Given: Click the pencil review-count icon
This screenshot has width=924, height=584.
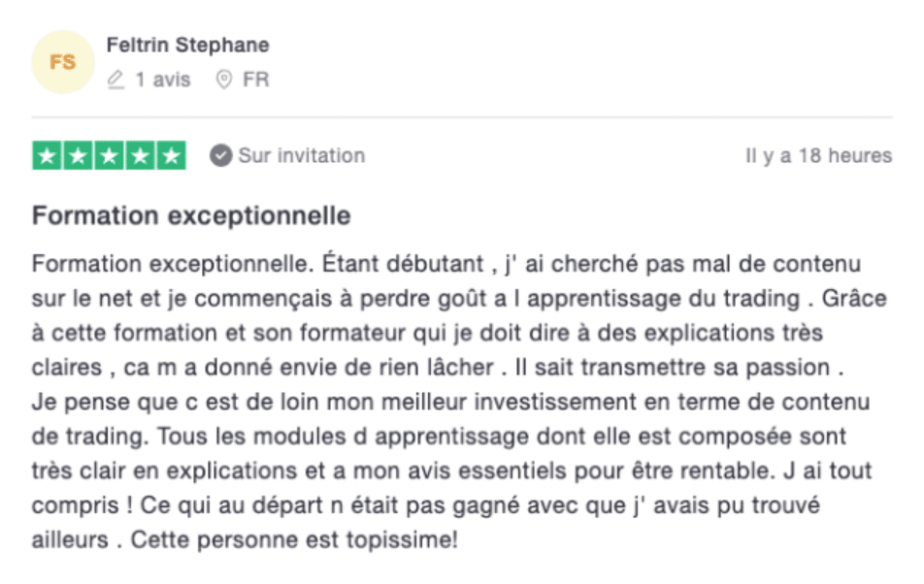Looking at the screenshot, I should [116, 80].
